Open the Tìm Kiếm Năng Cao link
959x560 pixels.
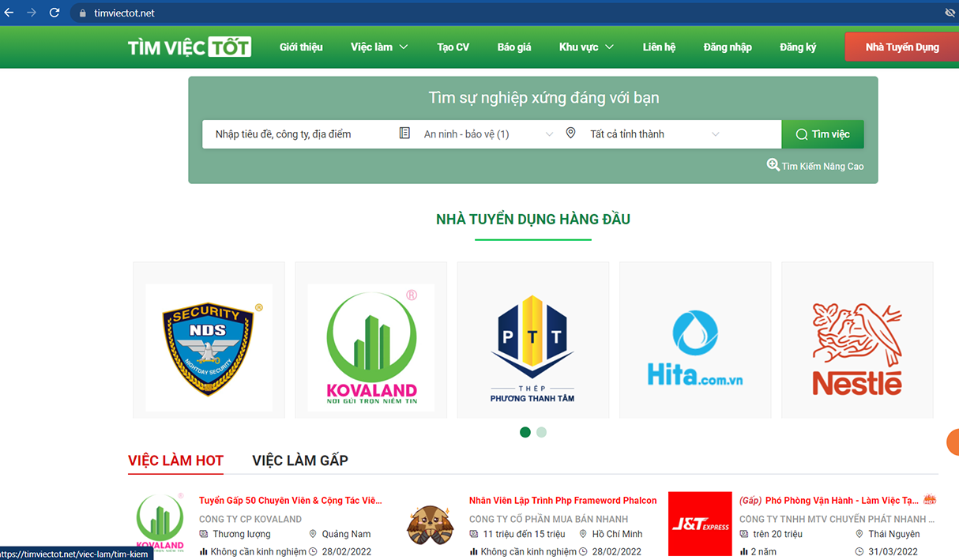tap(822, 166)
